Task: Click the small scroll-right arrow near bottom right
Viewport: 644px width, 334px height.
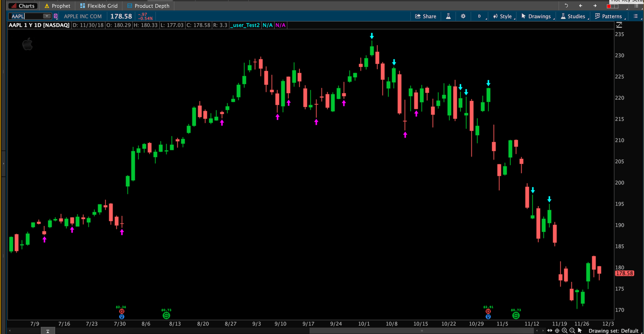Action: click(x=543, y=331)
